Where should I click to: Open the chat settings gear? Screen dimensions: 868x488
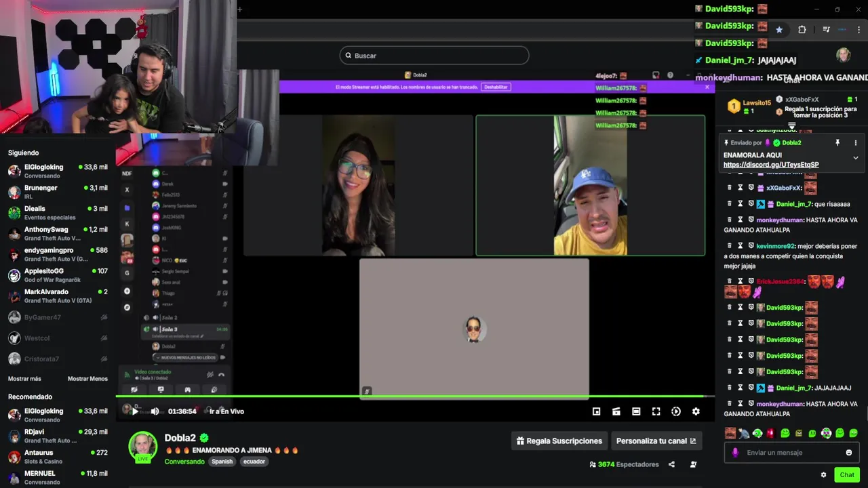tap(824, 475)
